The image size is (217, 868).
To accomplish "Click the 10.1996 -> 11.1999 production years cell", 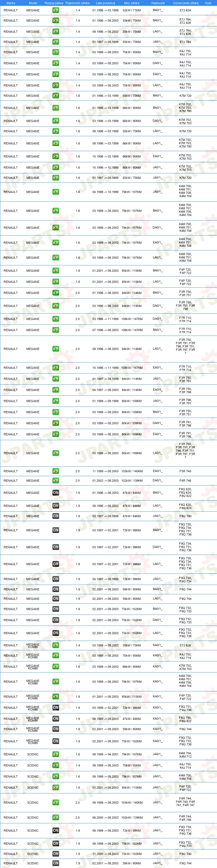I will (x=105, y=368).
